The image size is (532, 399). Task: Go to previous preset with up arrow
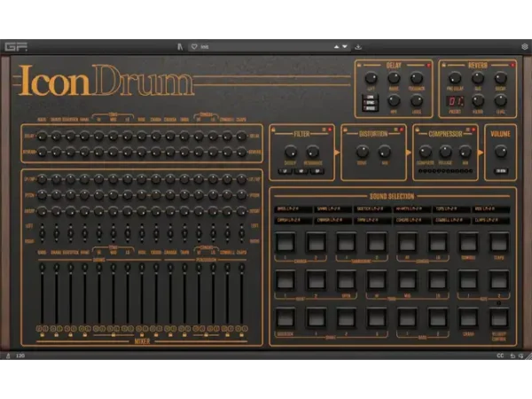[x=336, y=46]
